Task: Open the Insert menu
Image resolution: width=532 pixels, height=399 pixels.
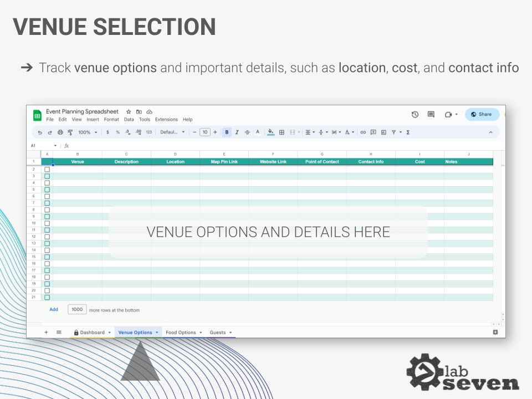Action: pyautogui.click(x=93, y=120)
